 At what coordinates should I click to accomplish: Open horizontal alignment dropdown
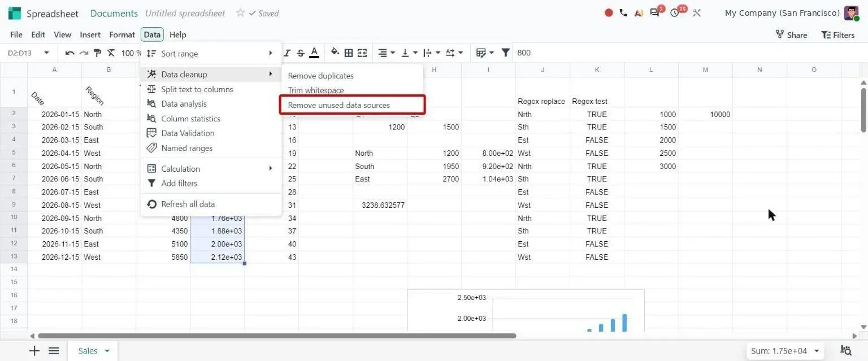[x=387, y=53]
